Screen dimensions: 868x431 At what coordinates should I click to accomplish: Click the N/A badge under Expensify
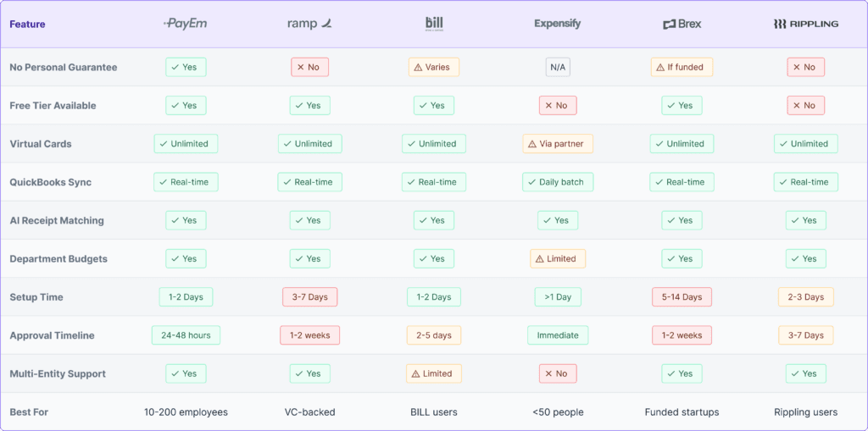558,68
